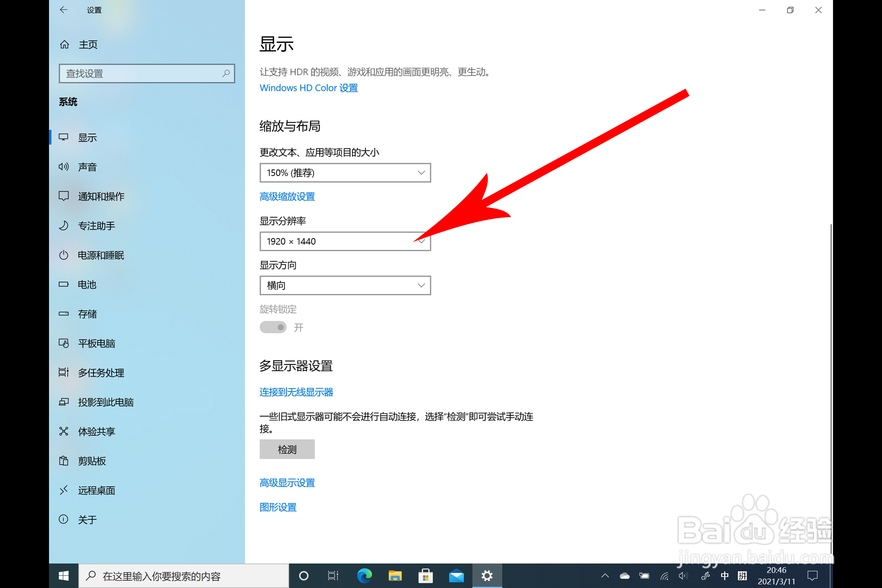Click the search magnifier in 查找设置
This screenshot has height=588, width=882.
point(226,73)
